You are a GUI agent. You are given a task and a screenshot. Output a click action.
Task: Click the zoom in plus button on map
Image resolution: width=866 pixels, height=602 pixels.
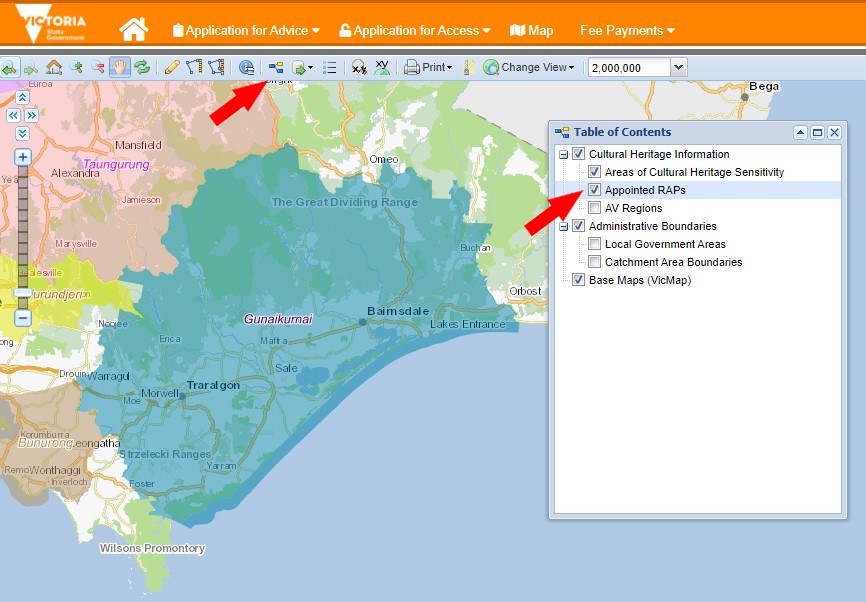(x=23, y=157)
